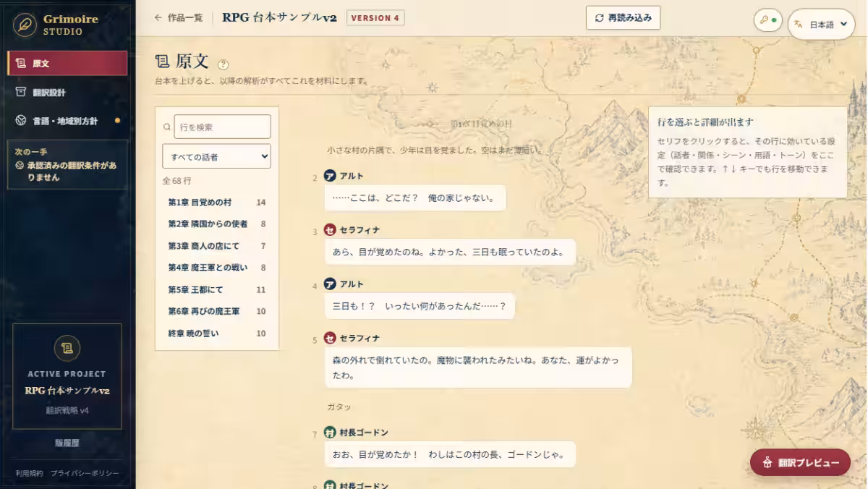Click アルト avatar icon on line 2
The width and height of the screenshot is (868, 489).
[330, 176]
